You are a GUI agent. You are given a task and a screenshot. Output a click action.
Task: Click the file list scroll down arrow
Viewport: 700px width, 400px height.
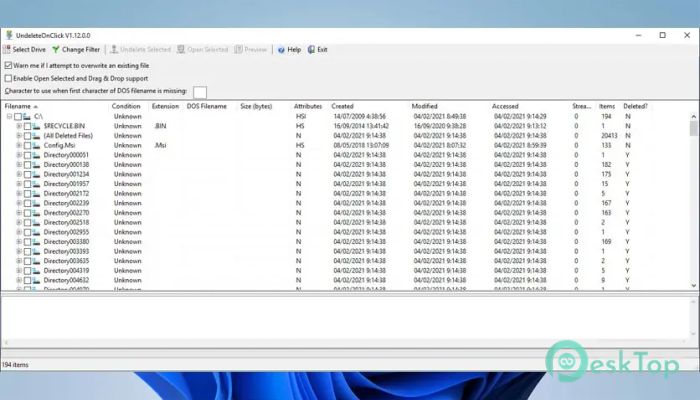[x=693, y=285]
